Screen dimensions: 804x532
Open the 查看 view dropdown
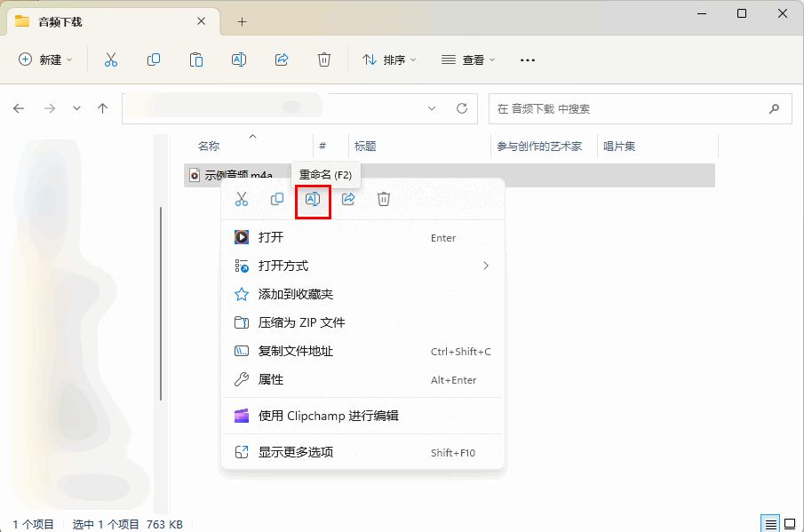click(468, 60)
